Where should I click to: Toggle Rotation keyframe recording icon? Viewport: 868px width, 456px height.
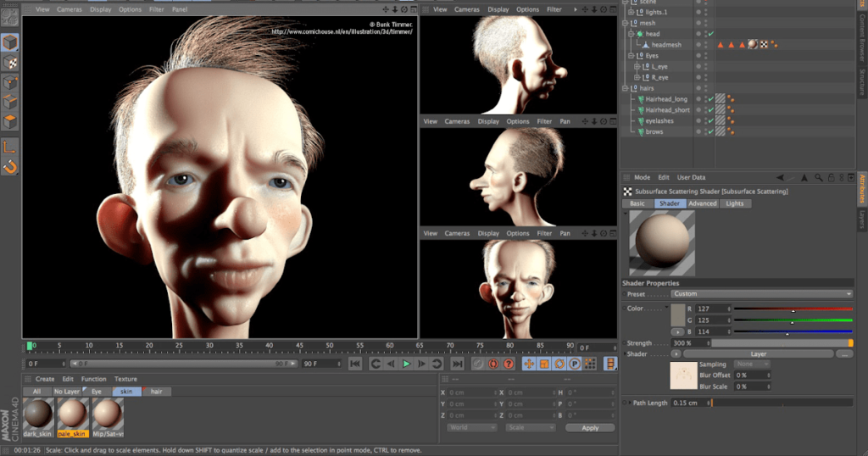(559, 364)
